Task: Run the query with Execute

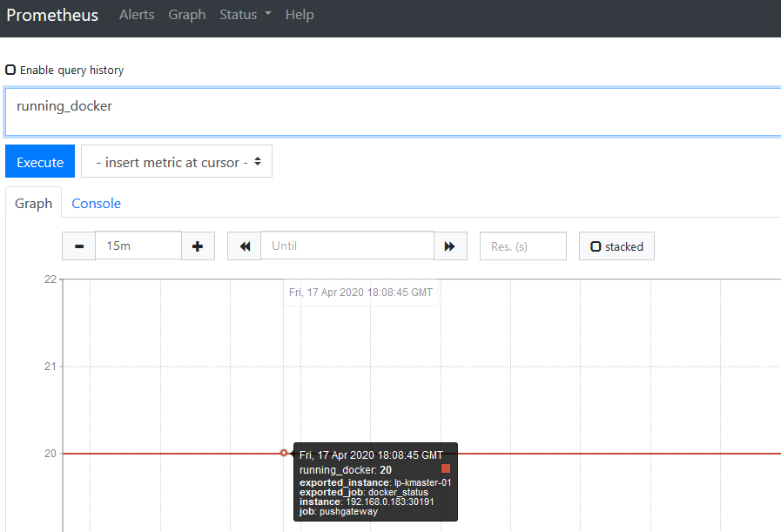Action: tap(40, 161)
